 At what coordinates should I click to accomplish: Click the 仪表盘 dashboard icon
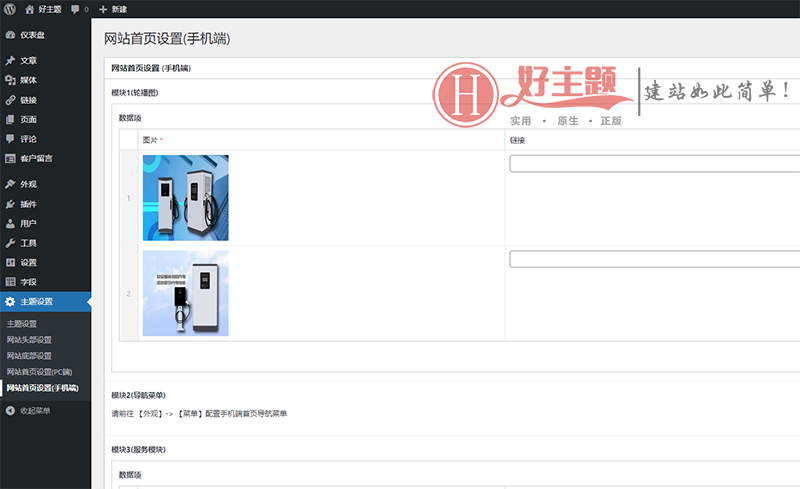point(10,35)
